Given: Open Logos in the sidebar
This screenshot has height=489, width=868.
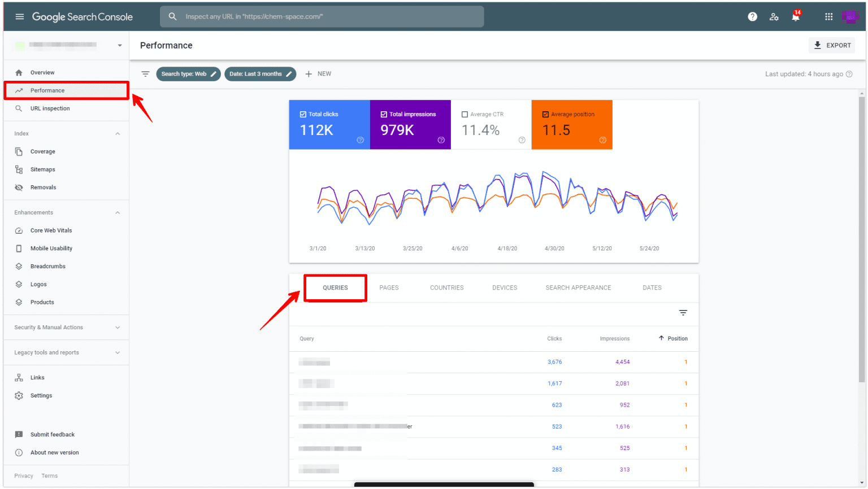Looking at the screenshot, I should 38,285.
